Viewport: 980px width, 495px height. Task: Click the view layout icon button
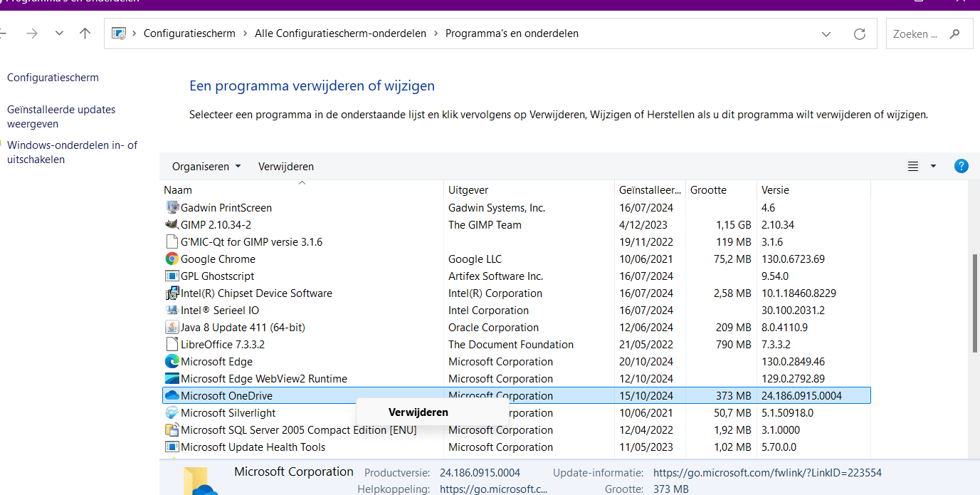coord(913,167)
